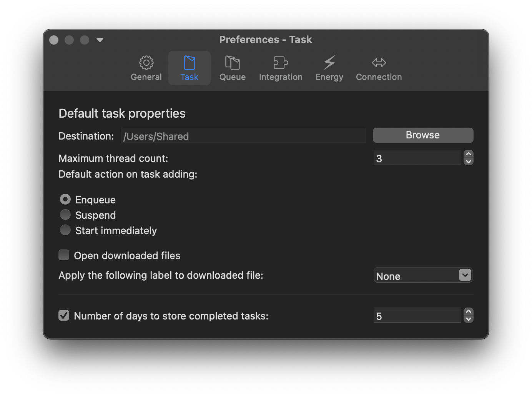Click the decrement arrow for stored tasks days
The height and width of the screenshot is (396, 532).
tap(469, 318)
